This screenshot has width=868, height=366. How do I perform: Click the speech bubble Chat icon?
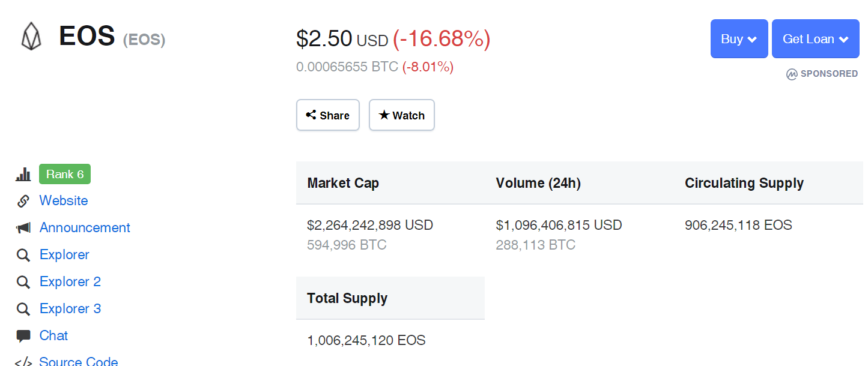[x=23, y=336]
